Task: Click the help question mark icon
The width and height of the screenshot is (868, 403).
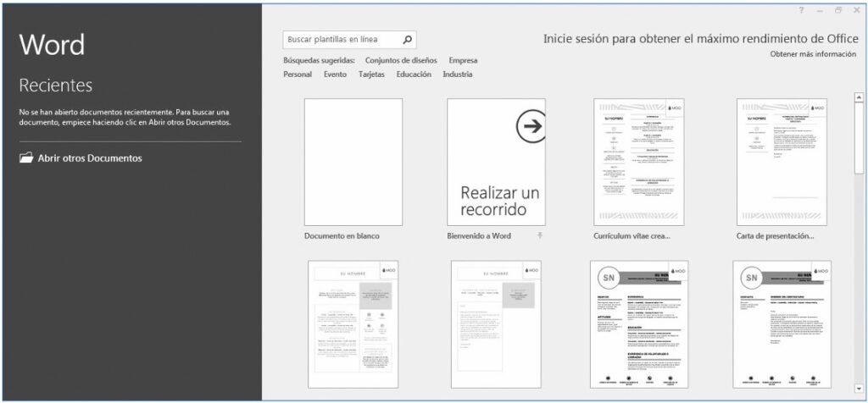Action: click(x=800, y=10)
